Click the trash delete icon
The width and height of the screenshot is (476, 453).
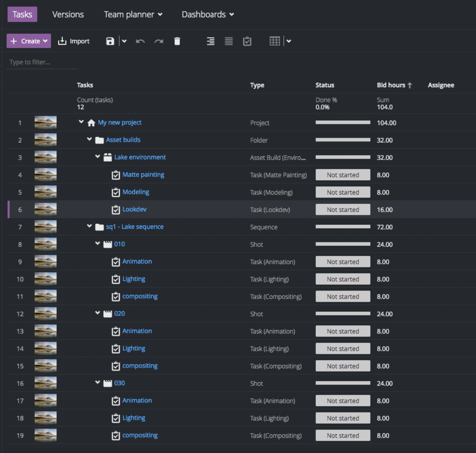(177, 41)
